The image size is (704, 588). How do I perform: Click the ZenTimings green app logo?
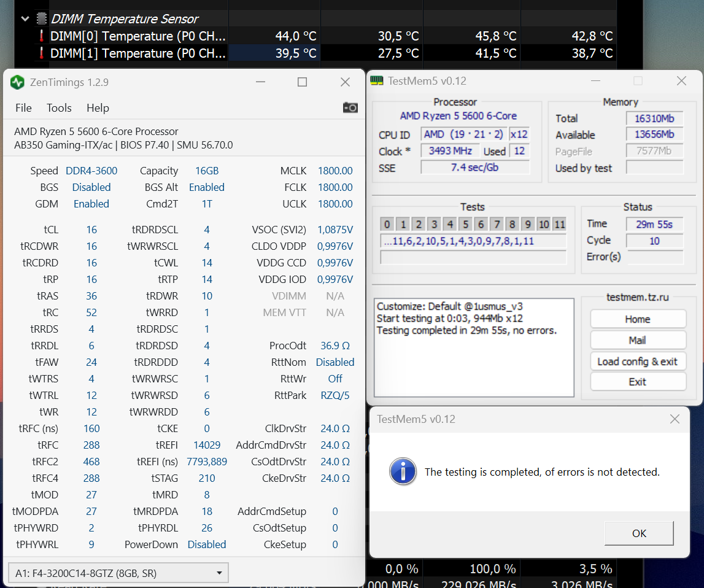click(x=18, y=82)
